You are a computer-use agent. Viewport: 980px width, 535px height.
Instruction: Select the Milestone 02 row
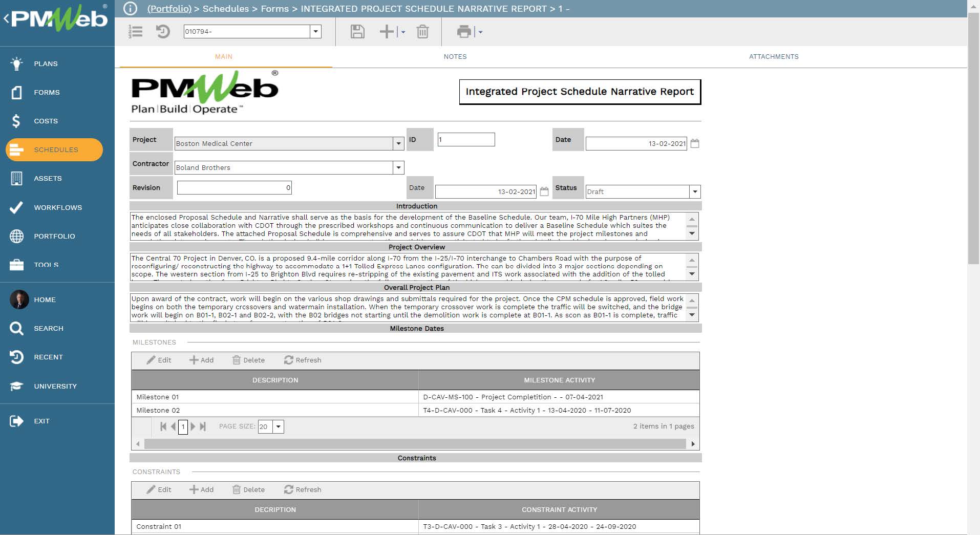(x=275, y=410)
